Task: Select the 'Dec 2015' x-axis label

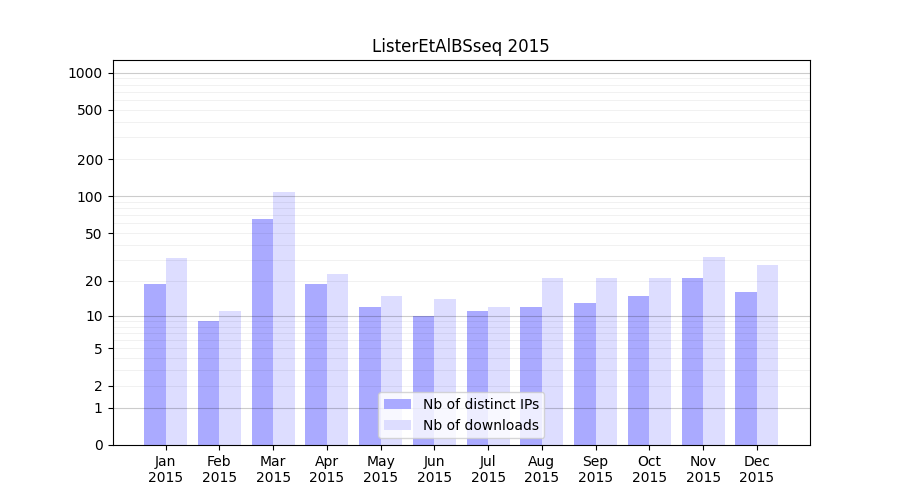Action: (757, 469)
